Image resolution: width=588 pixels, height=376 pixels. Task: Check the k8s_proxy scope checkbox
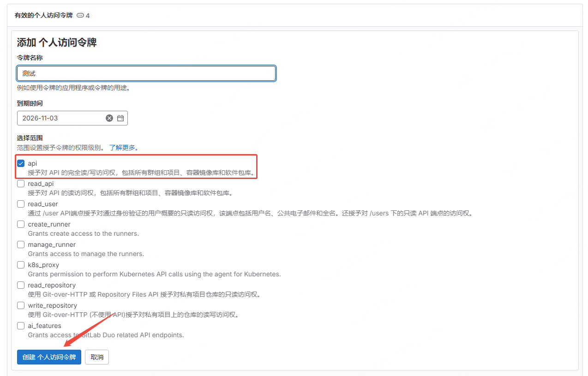point(21,265)
